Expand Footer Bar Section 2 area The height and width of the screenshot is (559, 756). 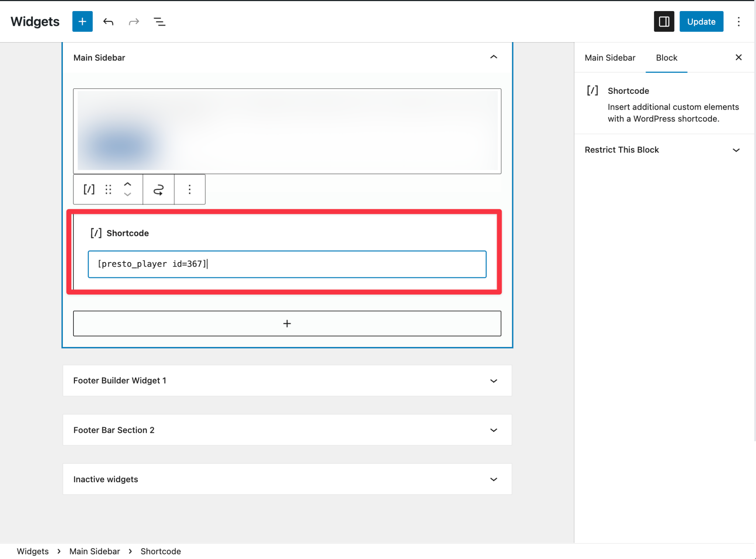(494, 430)
